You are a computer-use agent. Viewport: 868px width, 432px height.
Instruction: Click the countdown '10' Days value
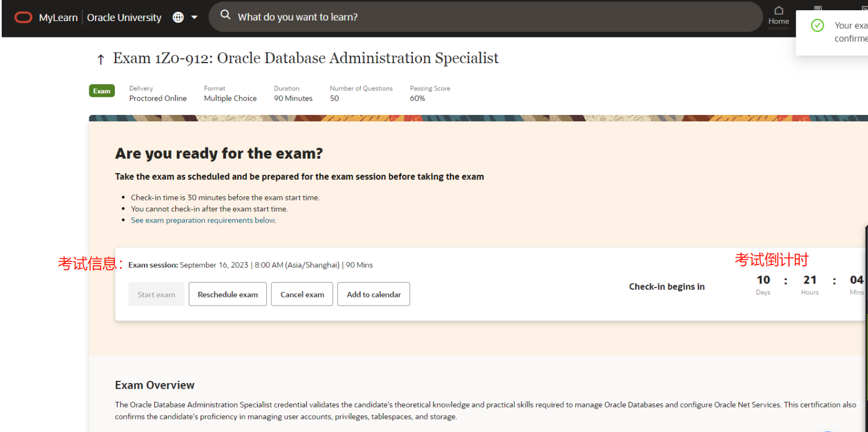pos(763,280)
